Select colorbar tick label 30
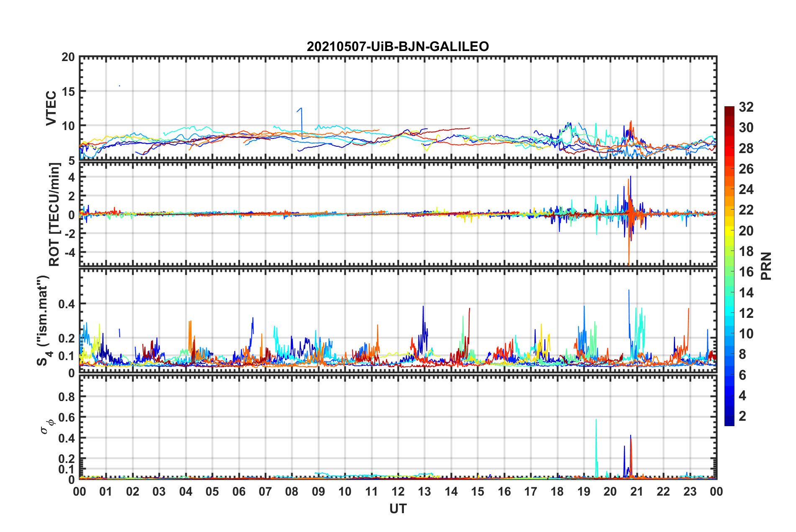Viewport: 796px width, 532px height. (x=746, y=128)
